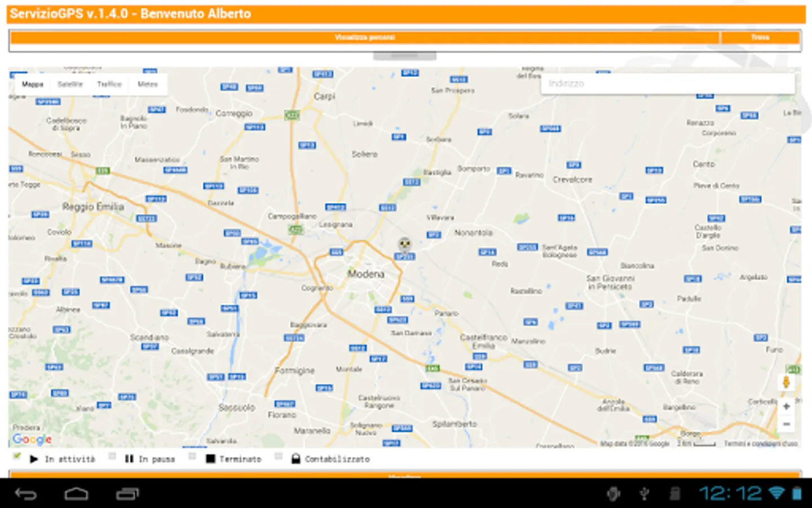Tap the battery status icon
Screen dimensions: 812x508
pos(797,493)
